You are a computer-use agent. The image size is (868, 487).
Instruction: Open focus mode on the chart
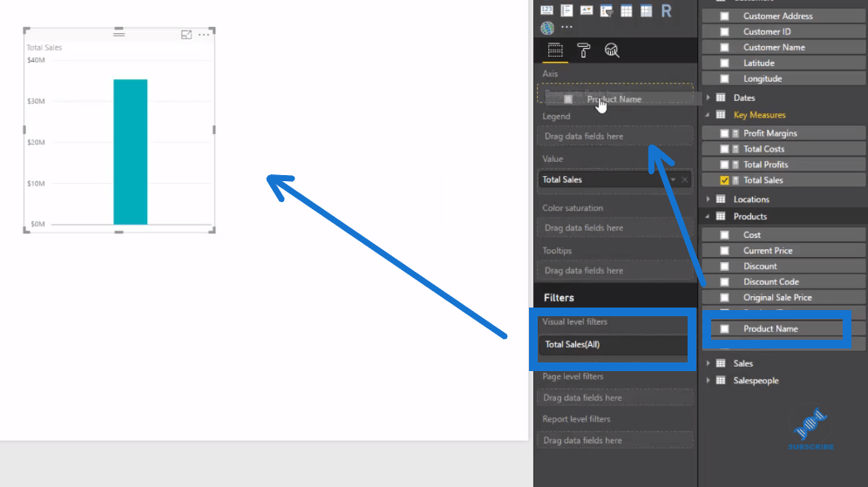[x=186, y=35]
